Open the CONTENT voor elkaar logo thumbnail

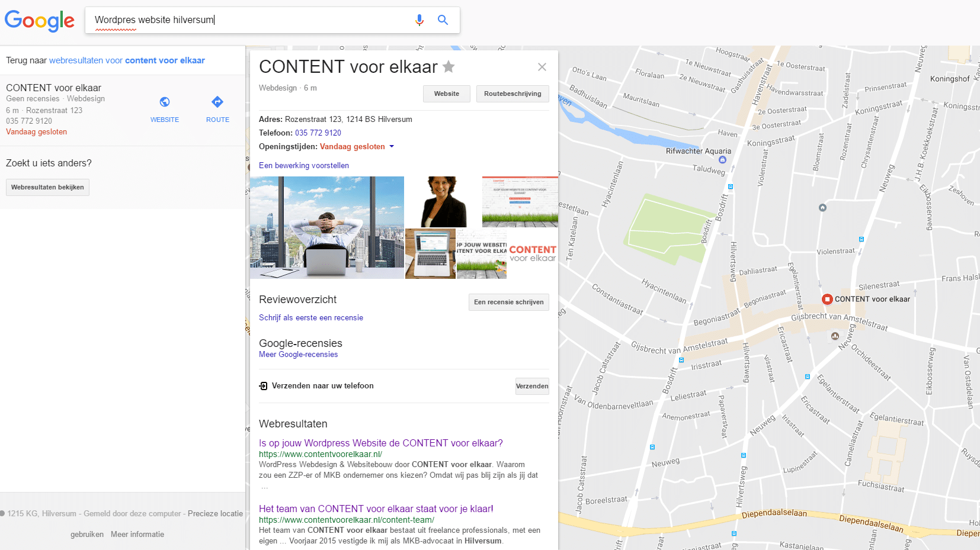coord(533,253)
